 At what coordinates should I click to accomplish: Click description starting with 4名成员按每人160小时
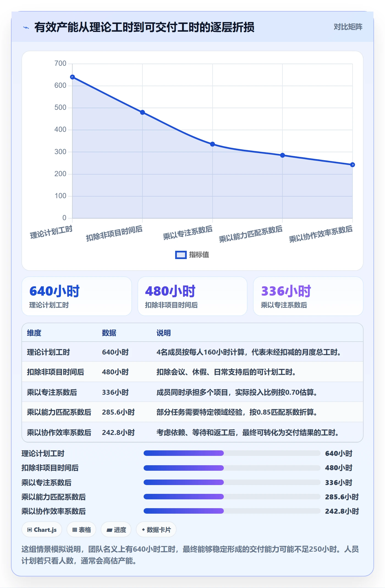pyautogui.click(x=249, y=352)
